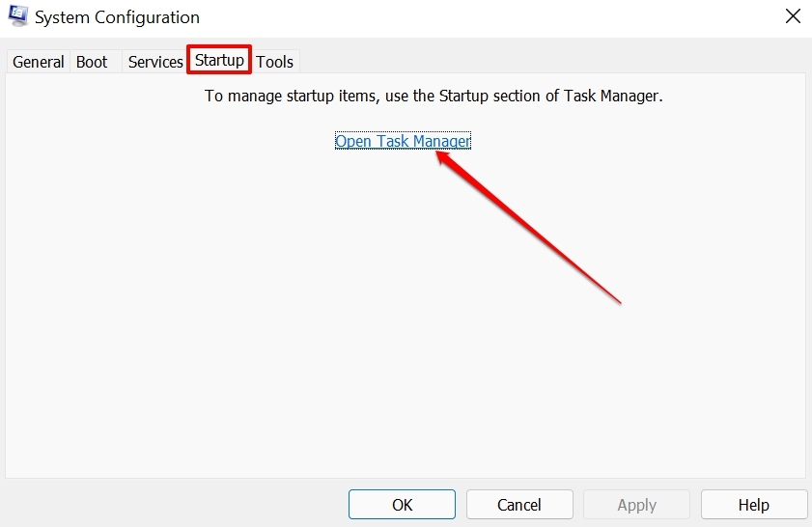Open Help for System Configuration
This screenshot has width=812, height=527.
point(753,505)
